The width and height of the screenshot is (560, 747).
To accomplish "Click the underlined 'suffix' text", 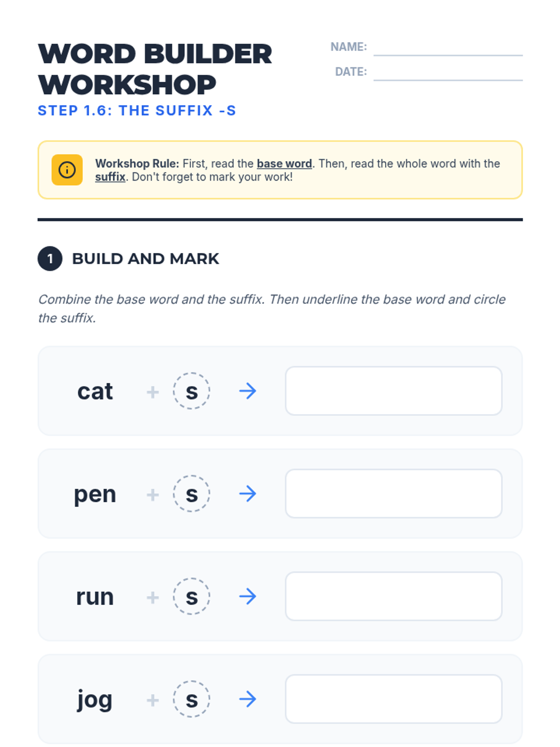I will tap(110, 177).
